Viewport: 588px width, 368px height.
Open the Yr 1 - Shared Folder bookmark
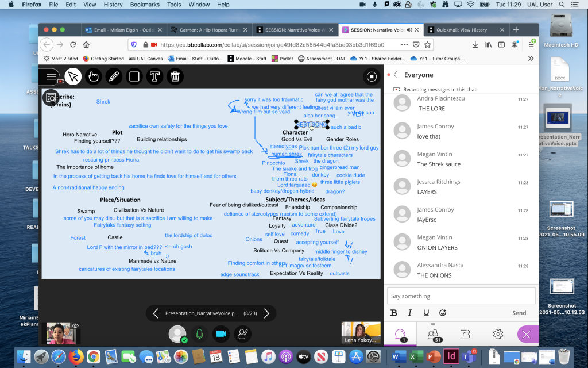(x=377, y=59)
